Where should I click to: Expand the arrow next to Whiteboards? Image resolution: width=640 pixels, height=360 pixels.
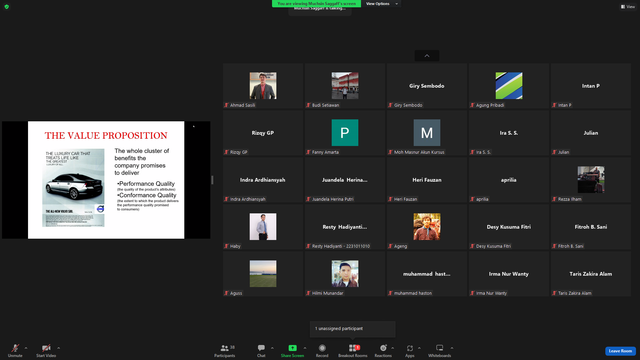click(x=452, y=348)
